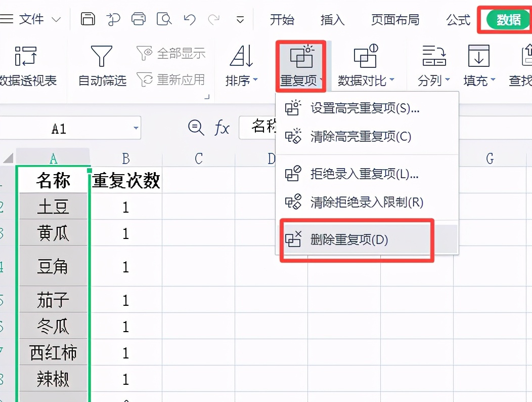
Task: Click the 数据透视表 icon
Action: point(26,56)
